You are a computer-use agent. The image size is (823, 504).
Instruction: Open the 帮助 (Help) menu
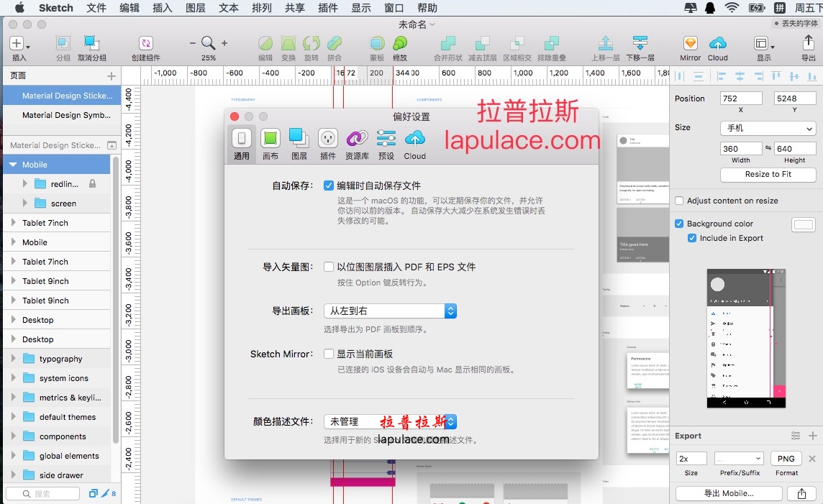tap(427, 8)
